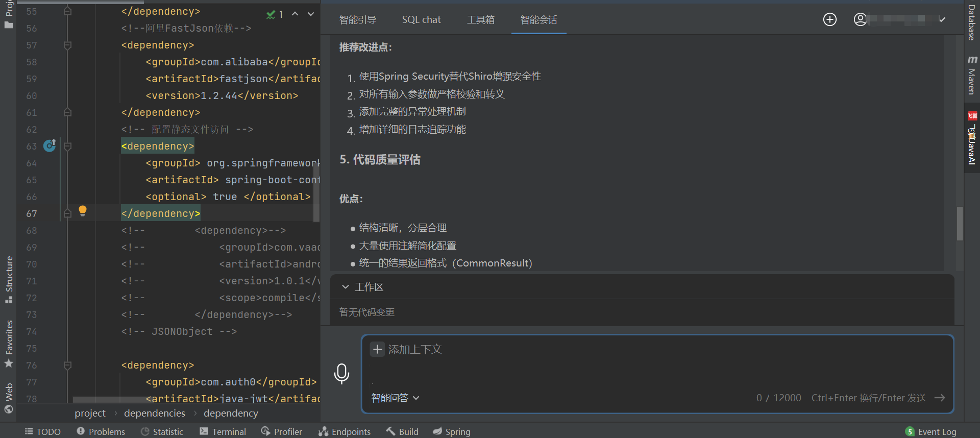The height and width of the screenshot is (438, 980).
Task: Click the '统一的结果返回格式 (CommonResult)' bullet
Action: pos(445,263)
